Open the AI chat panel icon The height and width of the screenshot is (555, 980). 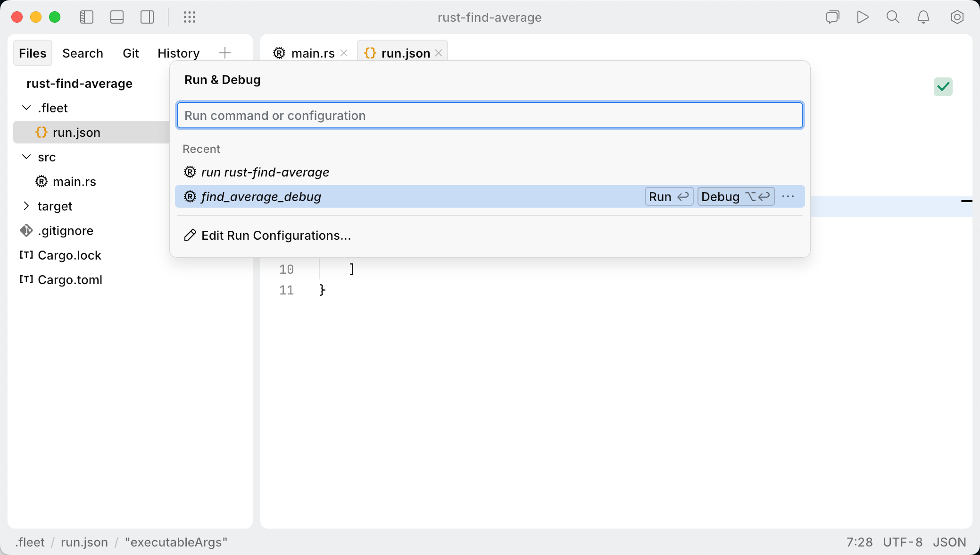833,17
